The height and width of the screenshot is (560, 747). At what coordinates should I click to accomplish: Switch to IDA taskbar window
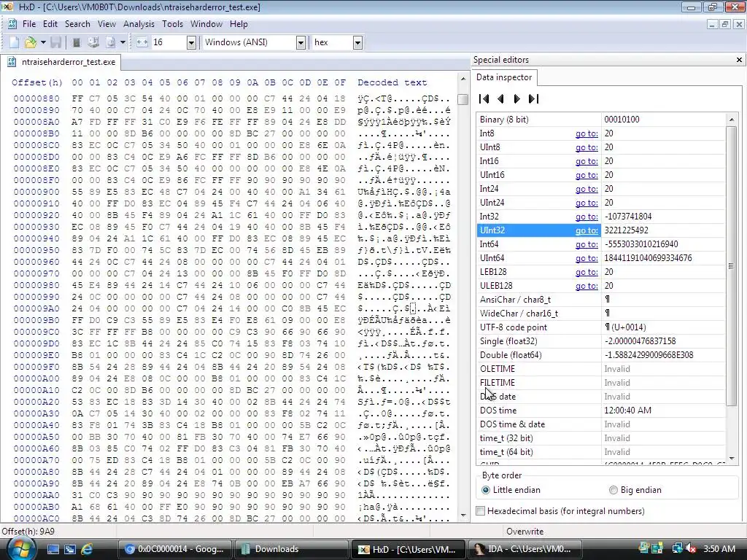[525, 549]
